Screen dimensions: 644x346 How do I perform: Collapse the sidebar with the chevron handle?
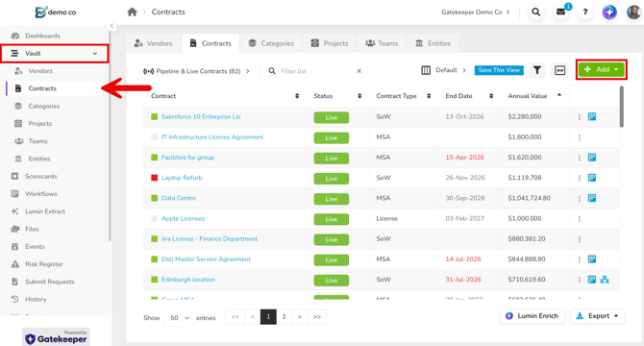tap(111, 26)
